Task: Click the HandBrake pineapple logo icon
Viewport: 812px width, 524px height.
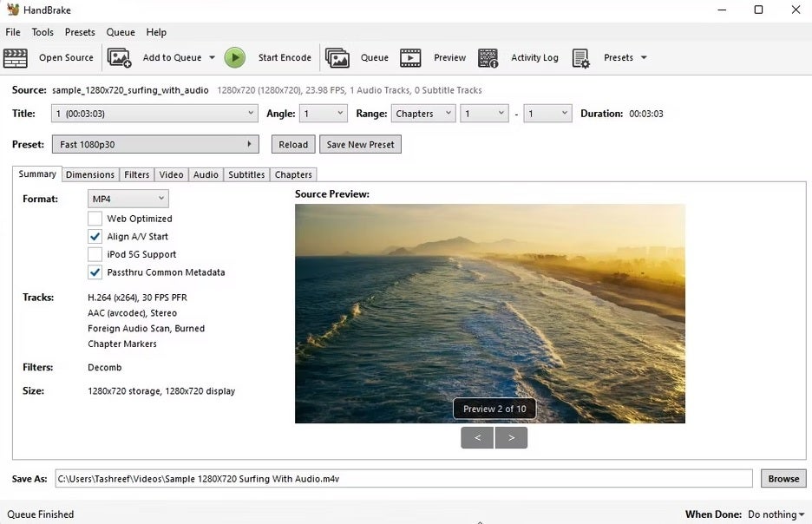Action: (x=10, y=10)
